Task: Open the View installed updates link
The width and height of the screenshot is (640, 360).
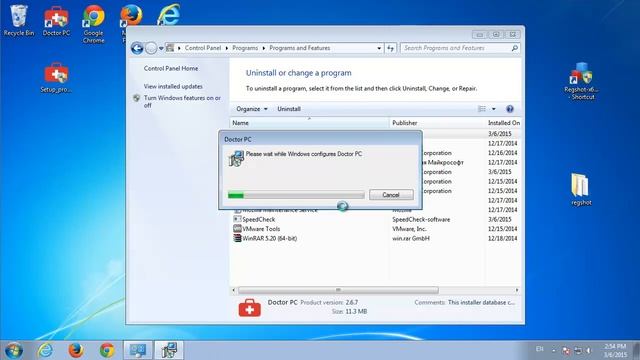Action: pos(173,87)
